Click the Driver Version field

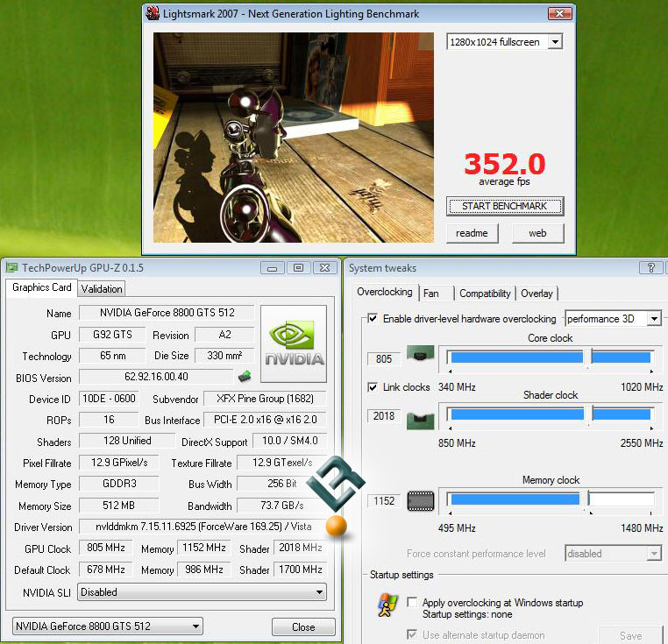click(203, 527)
